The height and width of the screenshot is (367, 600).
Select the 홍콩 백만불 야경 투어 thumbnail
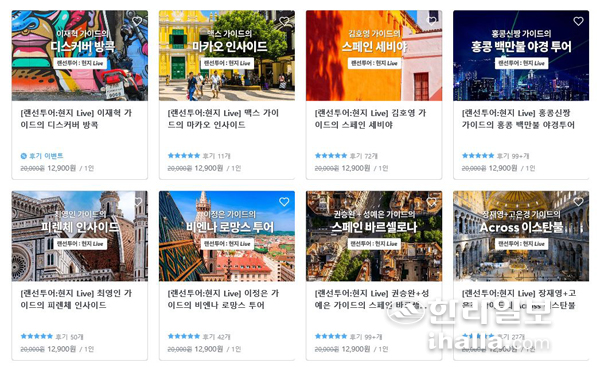coord(521,55)
